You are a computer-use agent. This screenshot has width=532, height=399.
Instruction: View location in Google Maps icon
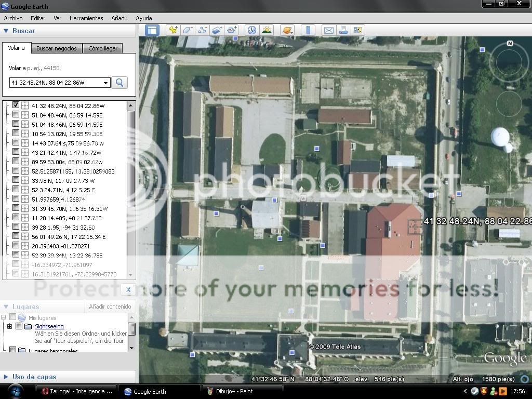357,30
